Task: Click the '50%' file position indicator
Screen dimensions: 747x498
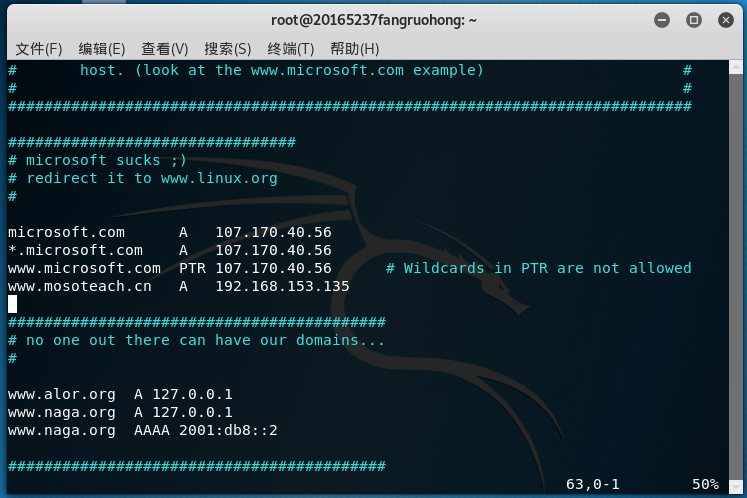Action: [x=705, y=484]
